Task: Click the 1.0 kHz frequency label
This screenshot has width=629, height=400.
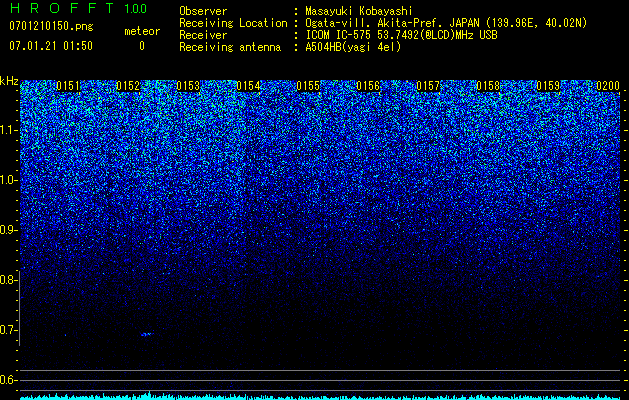Action: tap(8, 180)
